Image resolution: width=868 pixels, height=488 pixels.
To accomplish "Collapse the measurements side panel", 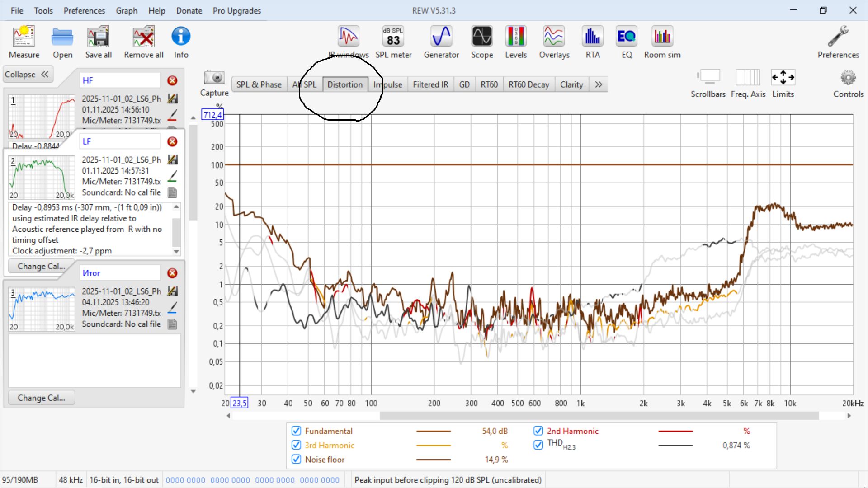I will (x=28, y=75).
